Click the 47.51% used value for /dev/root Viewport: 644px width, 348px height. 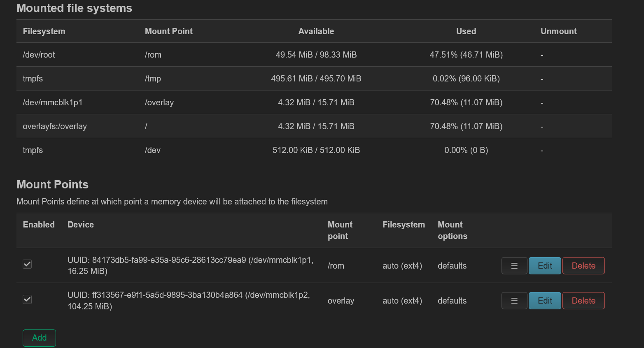(x=466, y=55)
